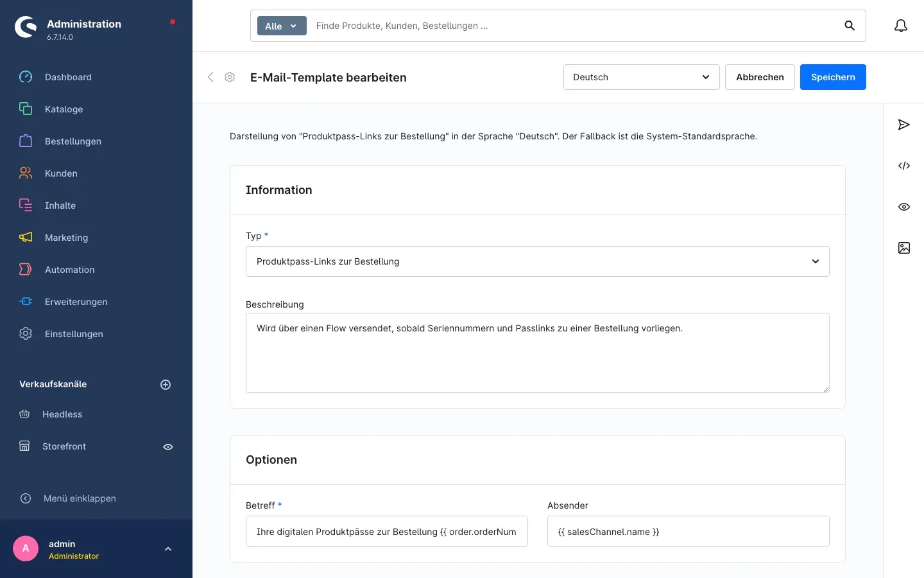Click into the Beschreibung text area

point(538,353)
